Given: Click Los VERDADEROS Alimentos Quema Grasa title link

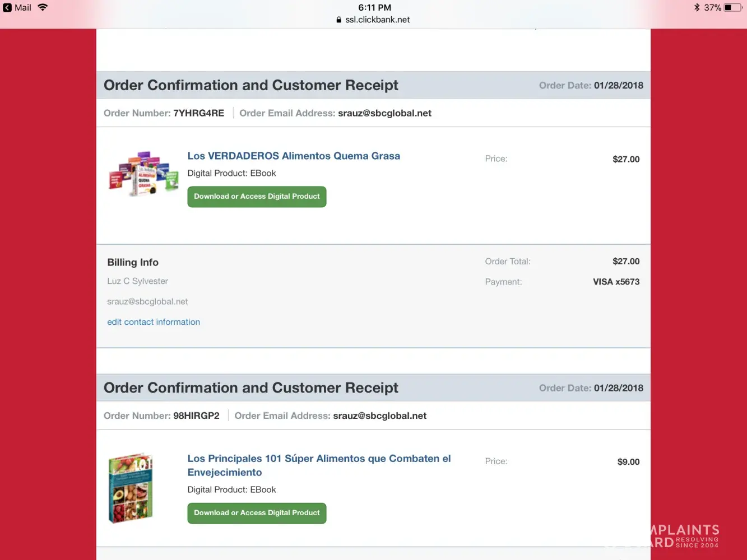Looking at the screenshot, I should [x=294, y=156].
